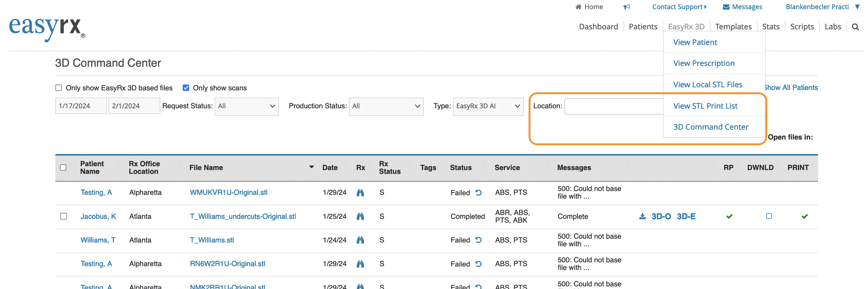Click download icon in the Jacobus, K row
The height and width of the screenshot is (289, 868).
point(643,217)
